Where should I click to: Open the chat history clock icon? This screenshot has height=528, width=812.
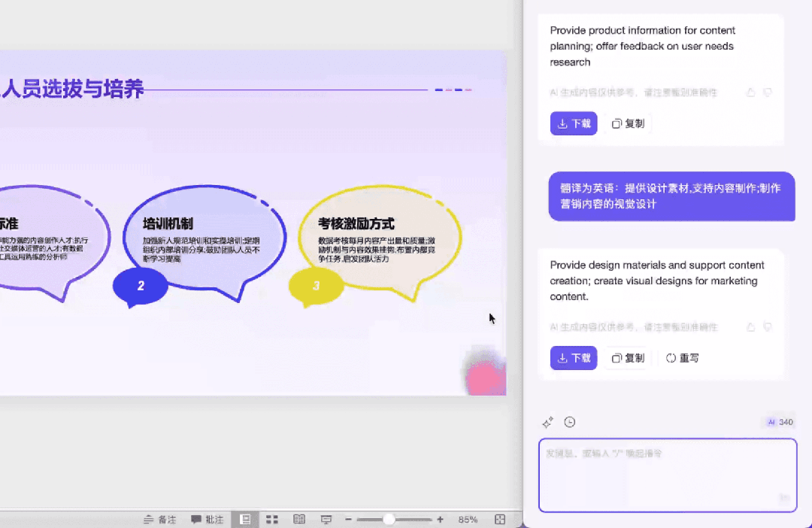point(570,422)
